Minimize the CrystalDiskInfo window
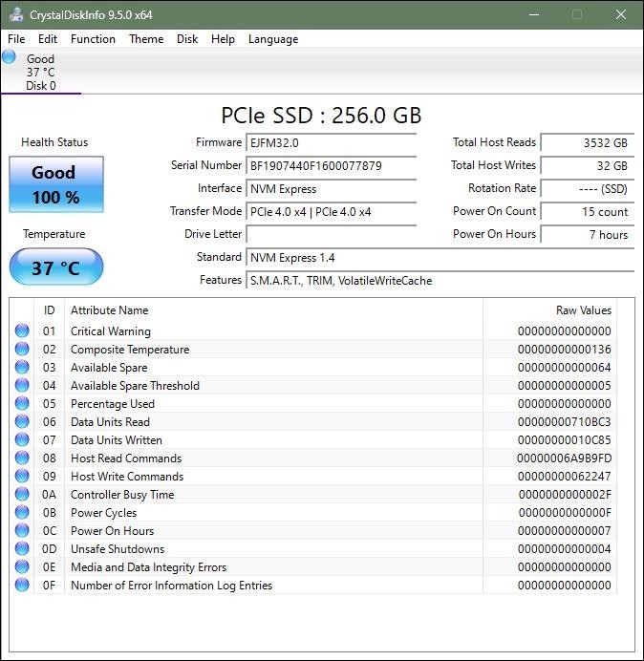 tap(534, 14)
